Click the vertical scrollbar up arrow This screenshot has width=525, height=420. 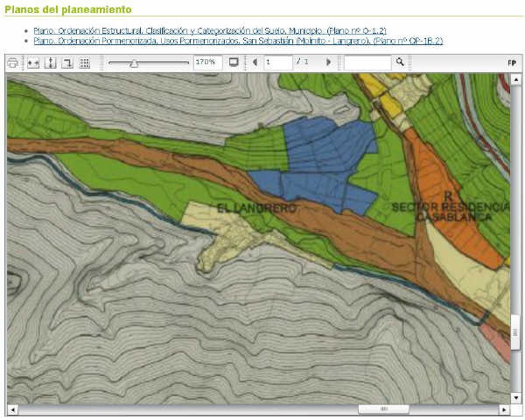[515, 79]
